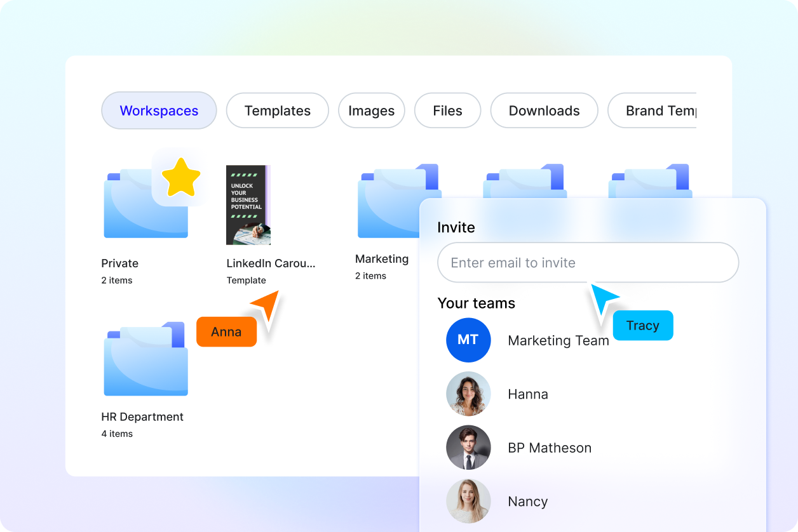This screenshot has height=532, width=798.
Task: Choose BP Matheson from the teams list
Action: pyautogui.click(x=550, y=448)
